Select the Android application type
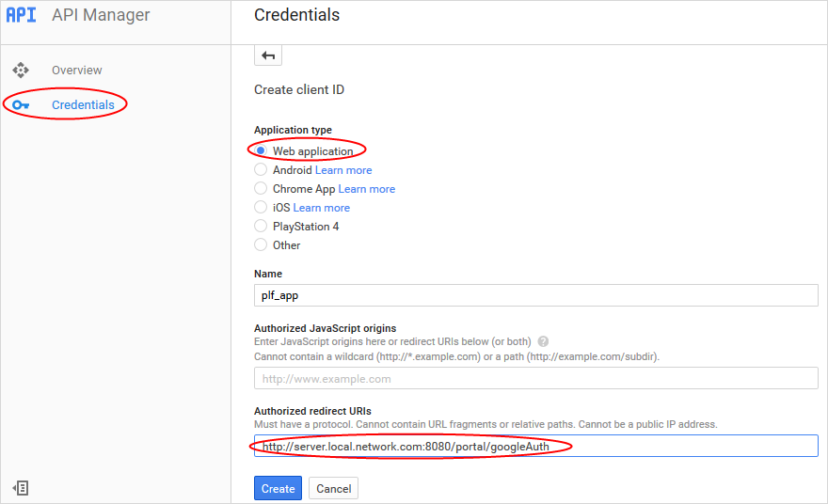828x504 pixels. 261,169
